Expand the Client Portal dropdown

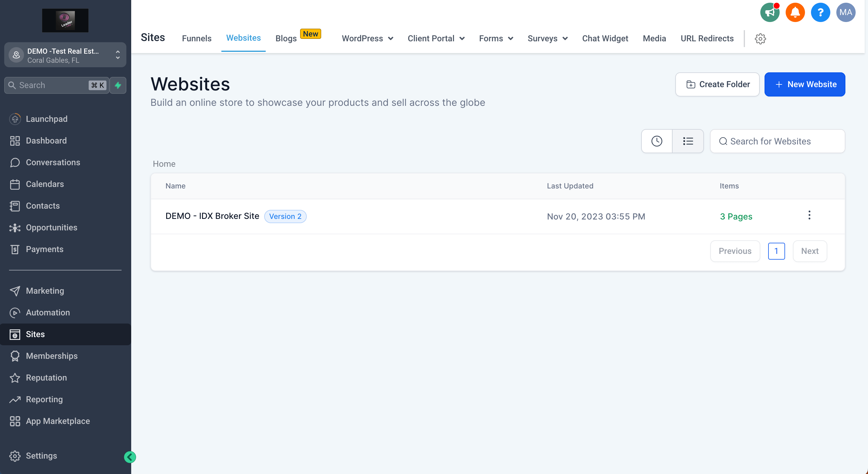(x=436, y=39)
